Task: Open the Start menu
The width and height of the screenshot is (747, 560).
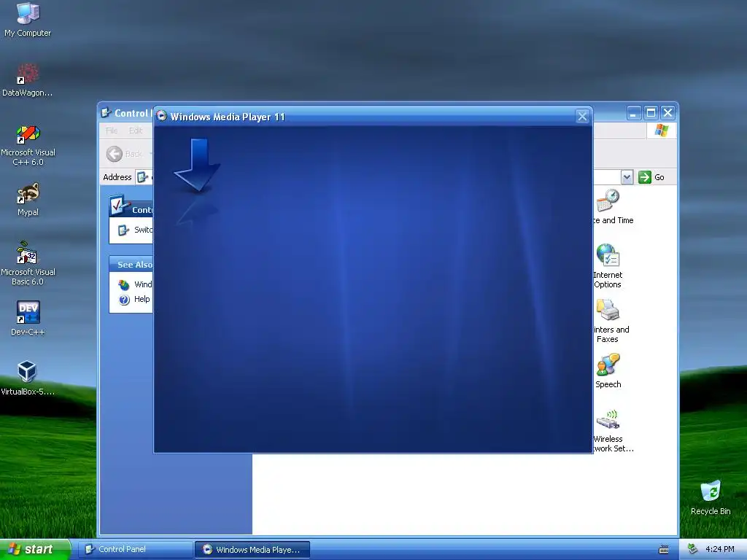Action: coord(35,549)
